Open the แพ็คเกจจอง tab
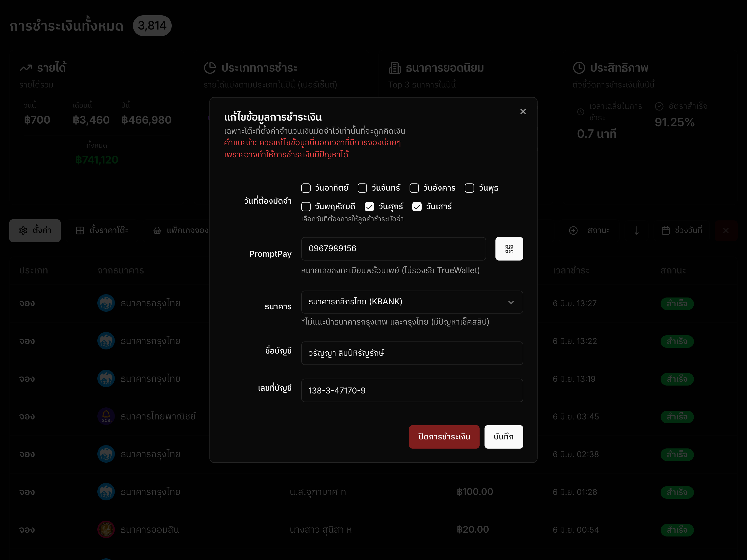The width and height of the screenshot is (747, 560). (181, 231)
